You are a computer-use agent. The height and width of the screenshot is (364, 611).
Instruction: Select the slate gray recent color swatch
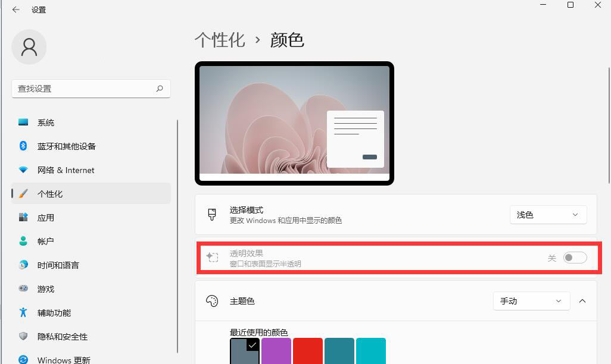coord(245,351)
